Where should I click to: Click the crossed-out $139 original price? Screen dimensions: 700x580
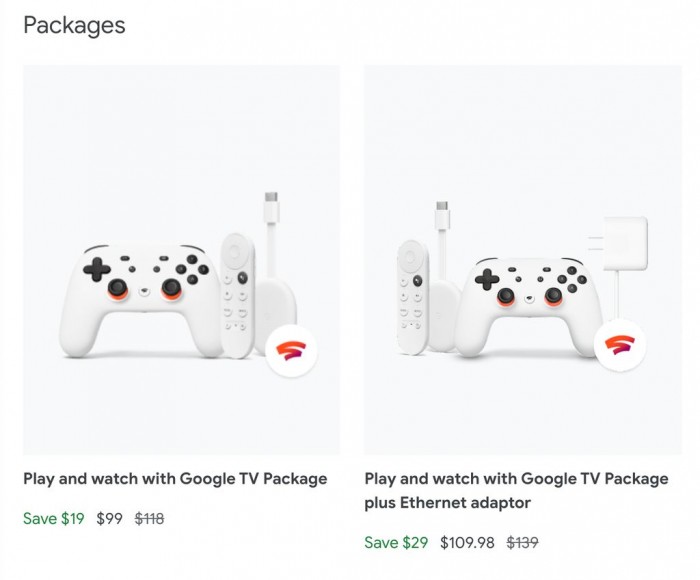(x=523, y=543)
